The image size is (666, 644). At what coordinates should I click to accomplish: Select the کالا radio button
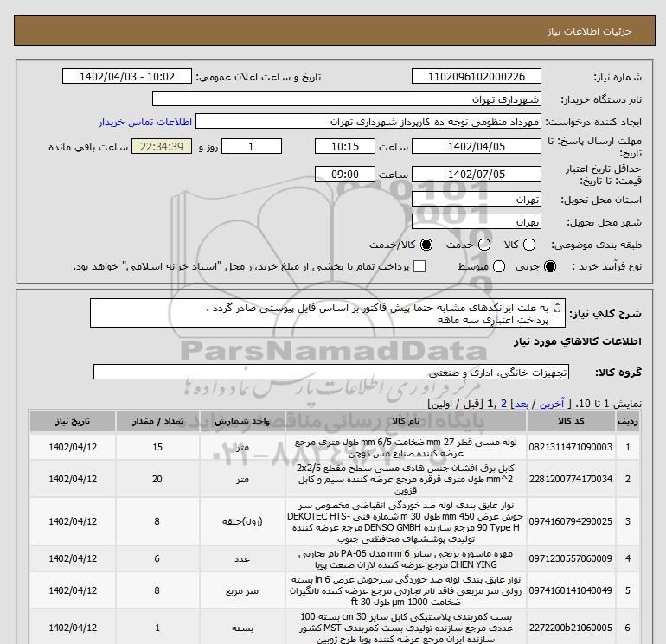pos(529,245)
